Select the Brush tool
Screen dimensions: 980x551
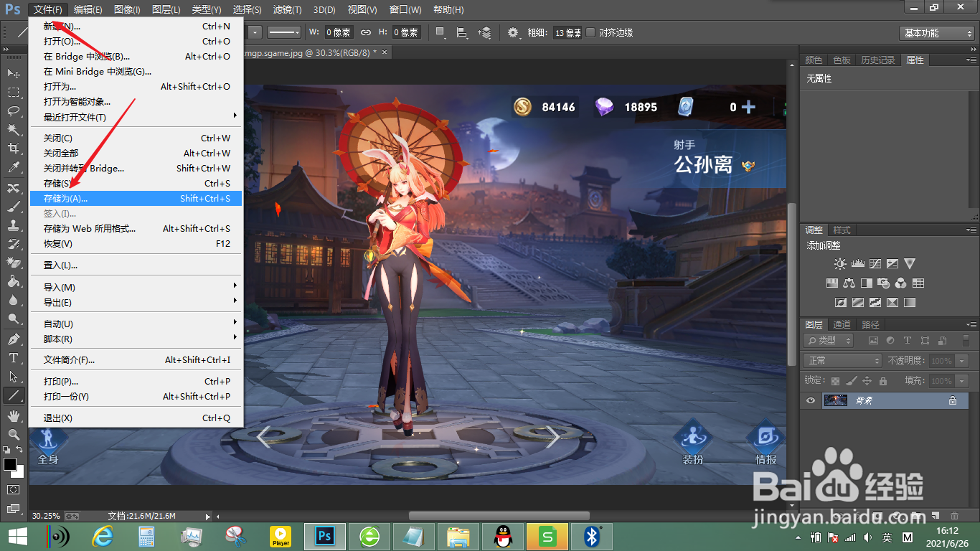[x=13, y=207]
